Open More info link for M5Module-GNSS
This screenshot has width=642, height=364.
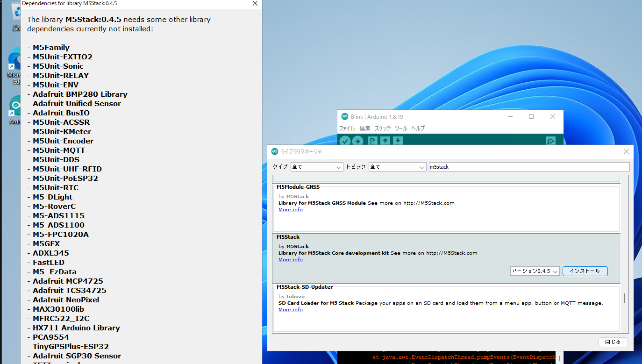[x=291, y=210]
